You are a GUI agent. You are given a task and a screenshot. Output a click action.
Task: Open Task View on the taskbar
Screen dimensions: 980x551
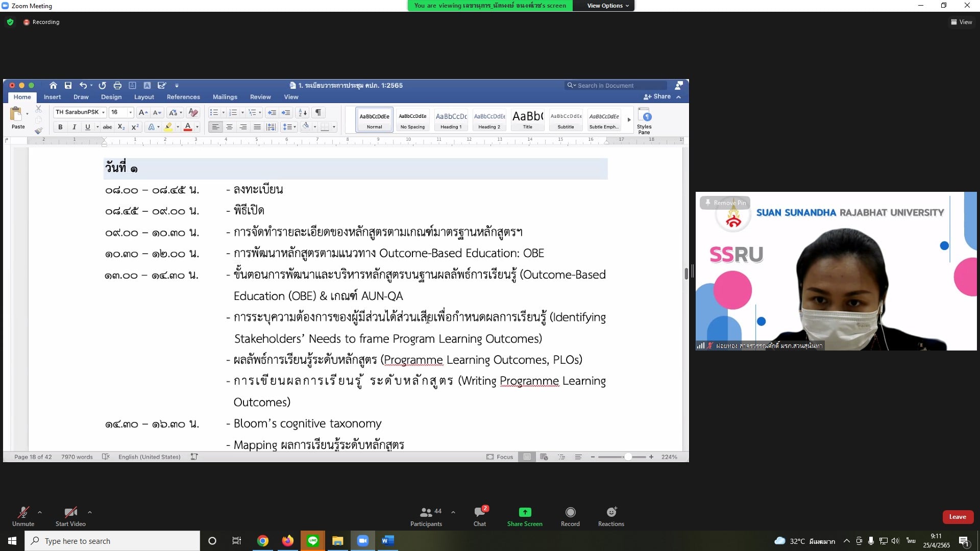(237, 541)
